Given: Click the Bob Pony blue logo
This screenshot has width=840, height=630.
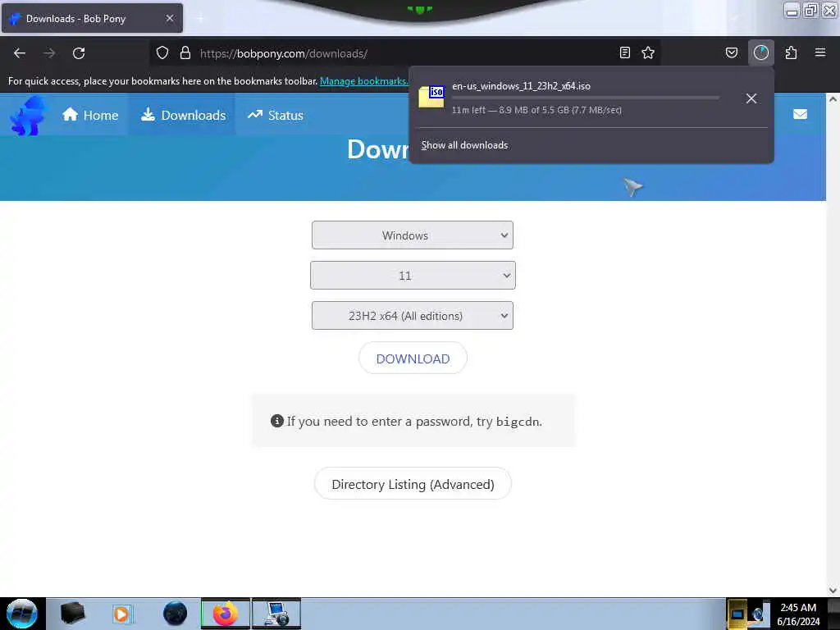Looking at the screenshot, I should point(28,115).
